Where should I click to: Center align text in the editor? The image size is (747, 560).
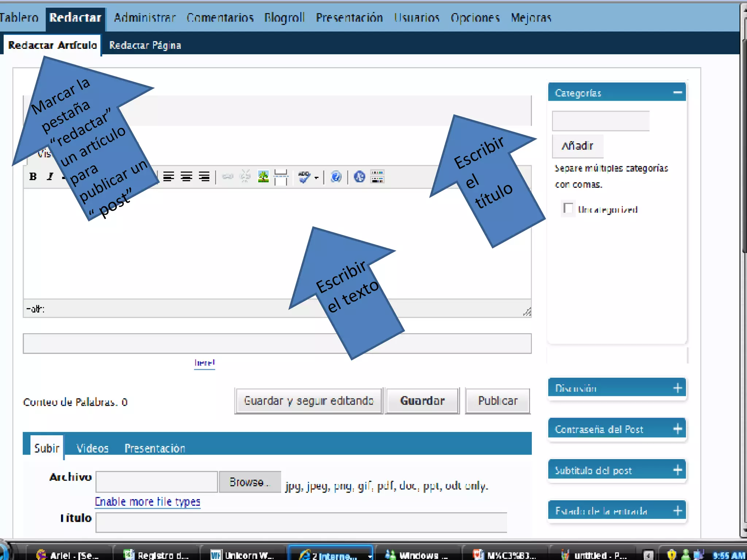tap(186, 177)
